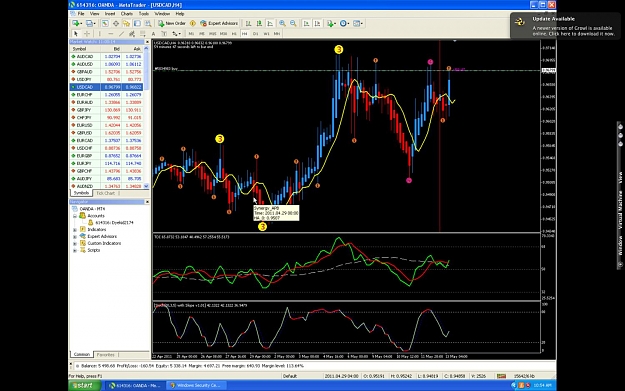Open the File menu
This screenshot has height=391, width=625.
point(81,14)
